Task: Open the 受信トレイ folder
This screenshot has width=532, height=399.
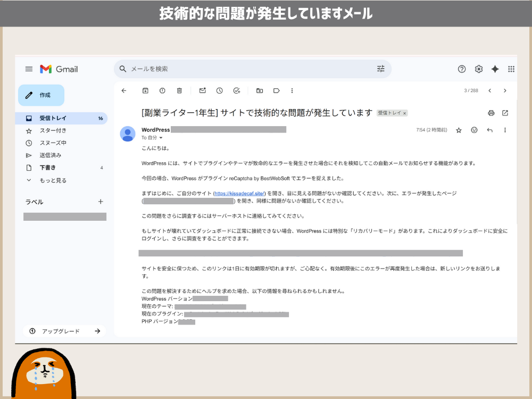Action: click(x=62, y=118)
